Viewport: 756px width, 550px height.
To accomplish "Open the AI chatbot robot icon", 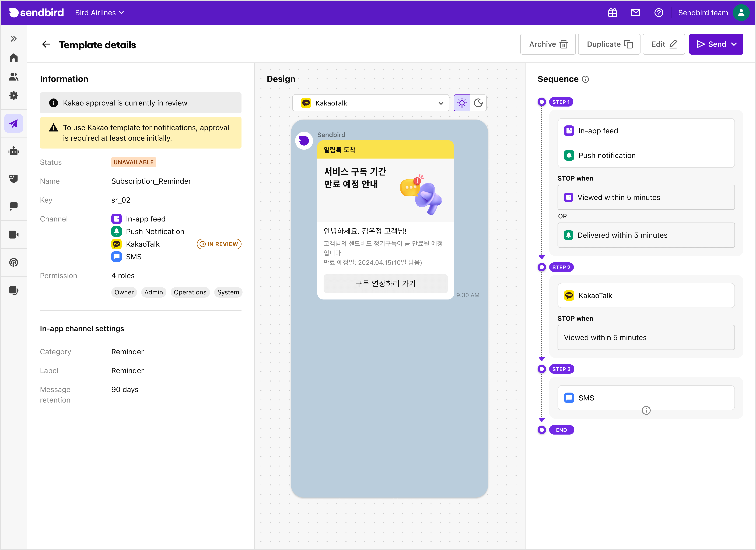I will [x=14, y=151].
